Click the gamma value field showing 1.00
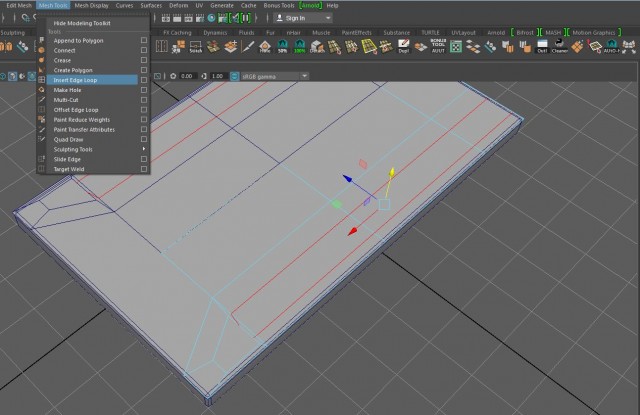 tap(218, 76)
